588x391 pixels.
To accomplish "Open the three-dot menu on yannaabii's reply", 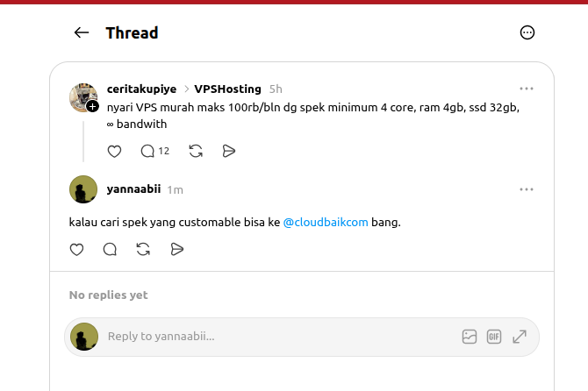I will tap(527, 189).
